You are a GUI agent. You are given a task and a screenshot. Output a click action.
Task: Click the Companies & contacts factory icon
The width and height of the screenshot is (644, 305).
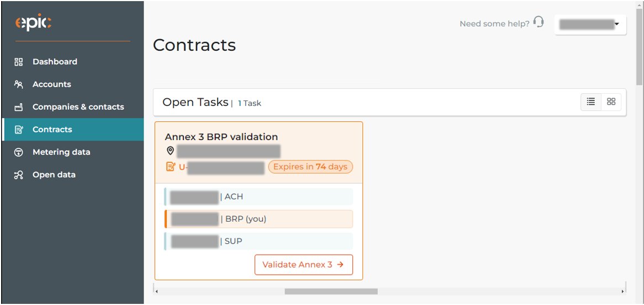(18, 107)
